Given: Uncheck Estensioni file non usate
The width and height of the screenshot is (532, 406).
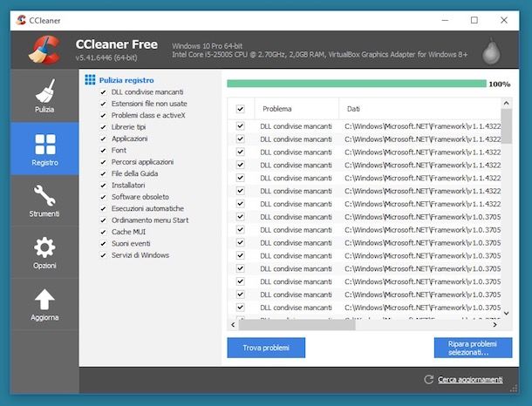Looking at the screenshot, I should 103,104.
